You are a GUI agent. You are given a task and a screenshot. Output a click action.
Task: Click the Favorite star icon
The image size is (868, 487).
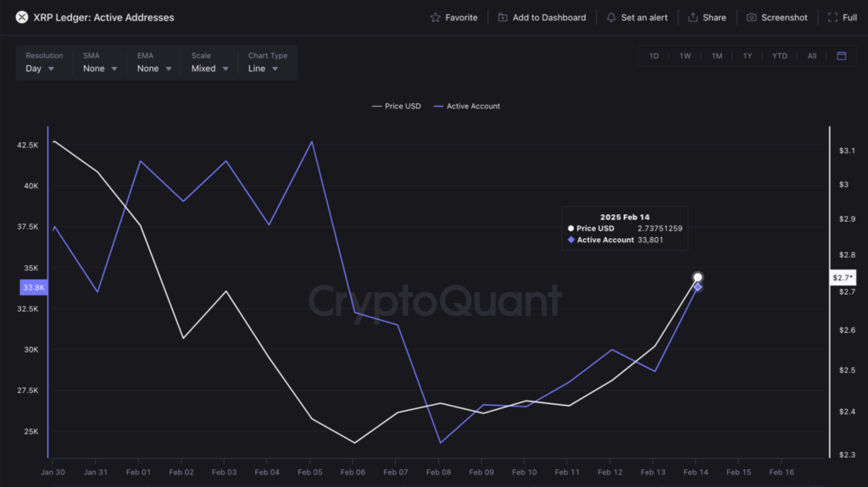pos(436,18)
